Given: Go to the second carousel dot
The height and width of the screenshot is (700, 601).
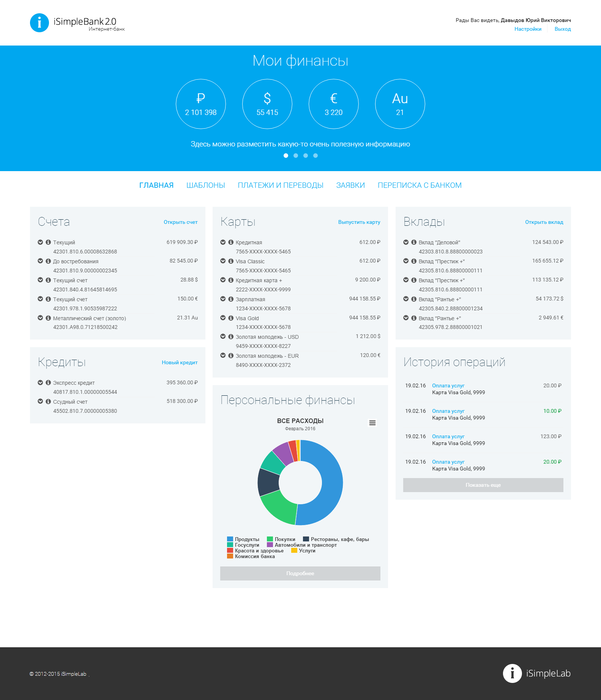Looking at the screenshot, I should [296, 156].
